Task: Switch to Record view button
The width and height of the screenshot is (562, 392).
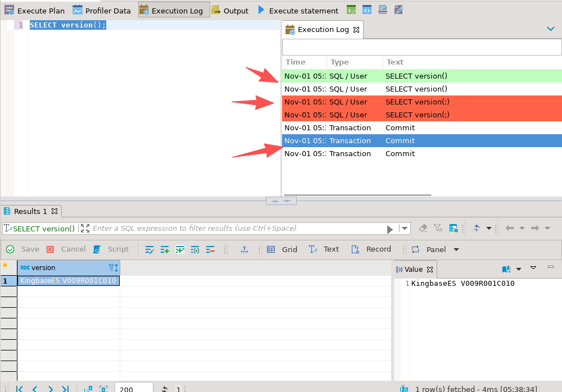Action: click(371, 249)
